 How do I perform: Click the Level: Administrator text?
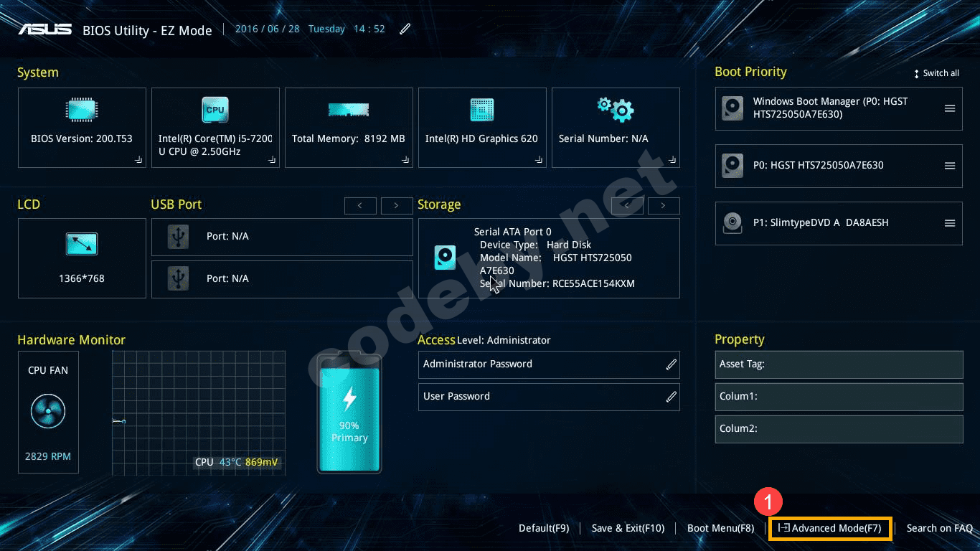click(504, 340)
